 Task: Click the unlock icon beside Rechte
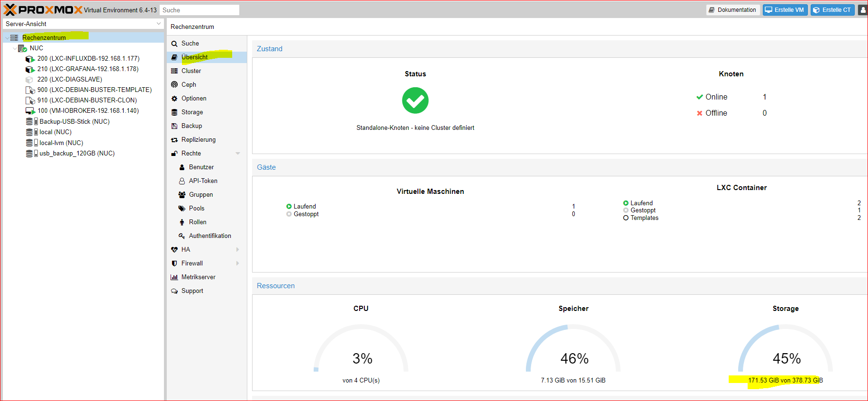174,154
